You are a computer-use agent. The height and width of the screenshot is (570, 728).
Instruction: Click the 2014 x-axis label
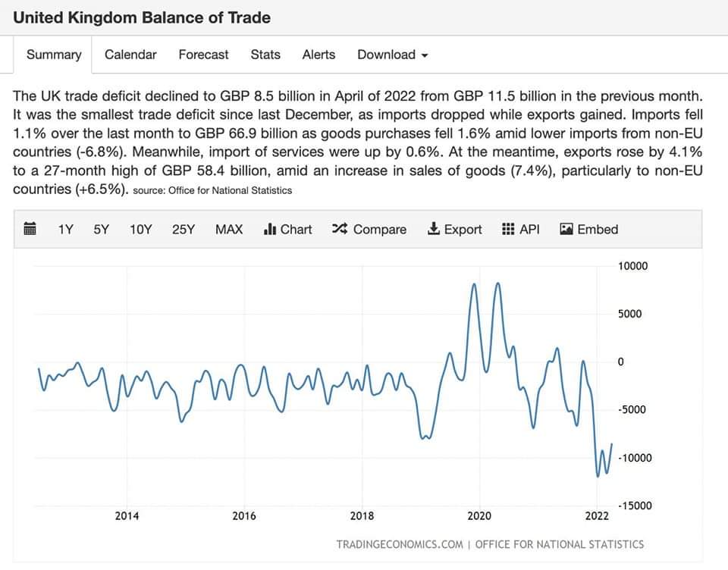(127, 515)
